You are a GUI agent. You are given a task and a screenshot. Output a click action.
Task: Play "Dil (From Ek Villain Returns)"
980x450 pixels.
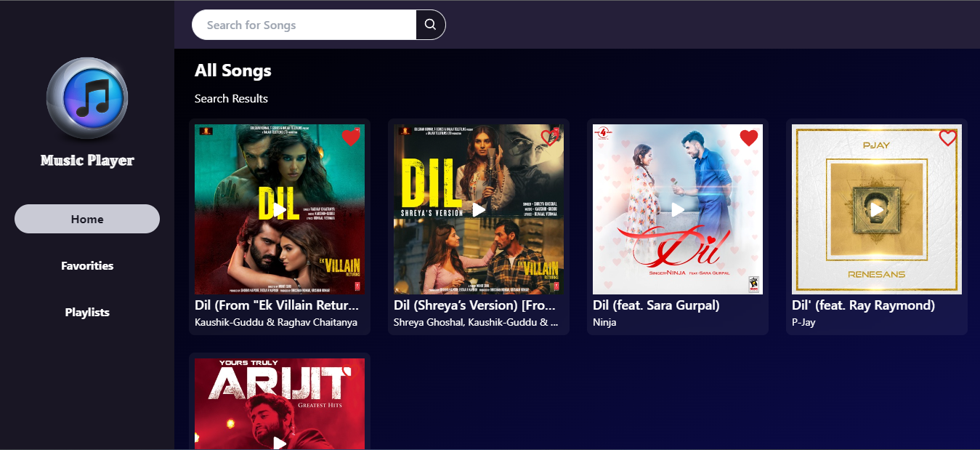(279, 209)
